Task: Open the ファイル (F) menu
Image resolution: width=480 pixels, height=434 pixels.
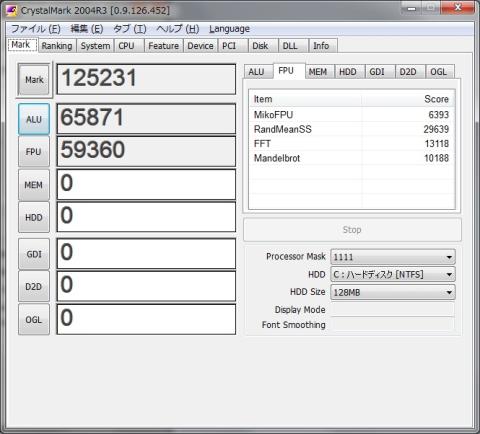Action: pos(36,29)
